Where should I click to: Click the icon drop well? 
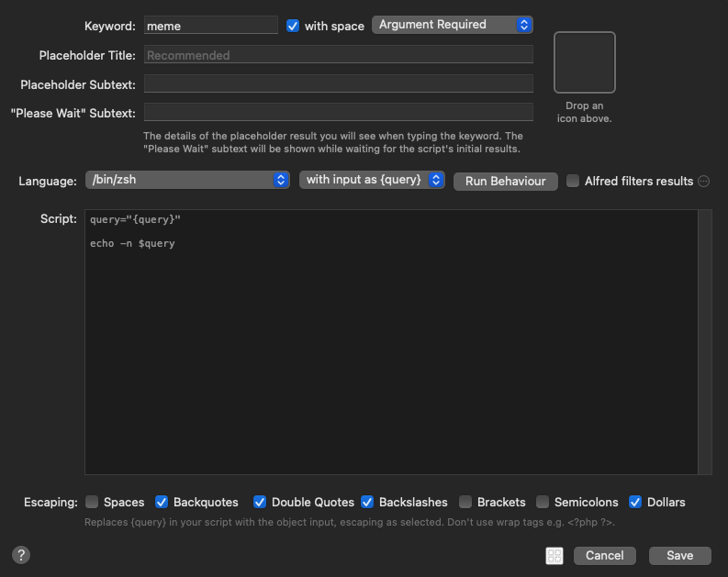tap(585, 62)
